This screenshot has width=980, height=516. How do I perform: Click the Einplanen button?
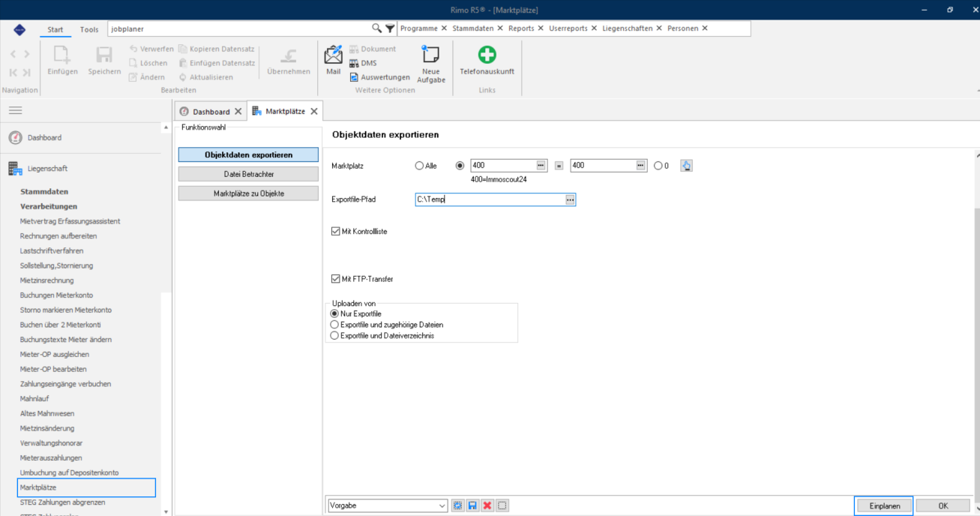(885, 505)
